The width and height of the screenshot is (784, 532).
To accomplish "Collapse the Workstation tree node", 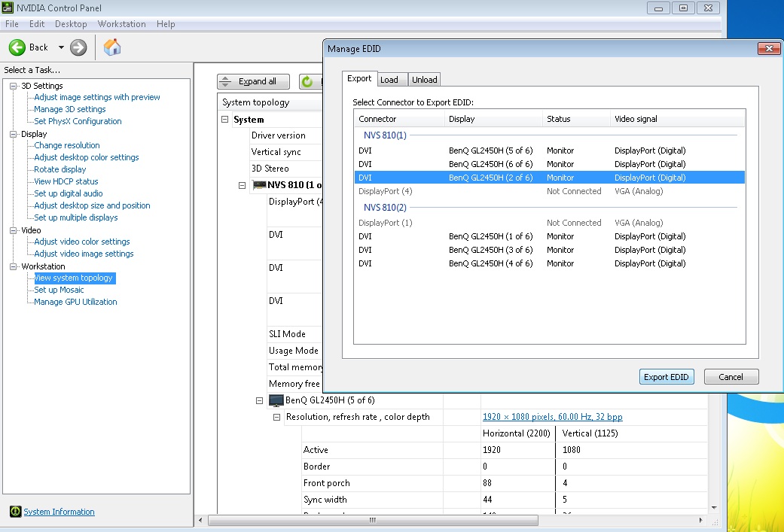I will [x=14, y=266].
